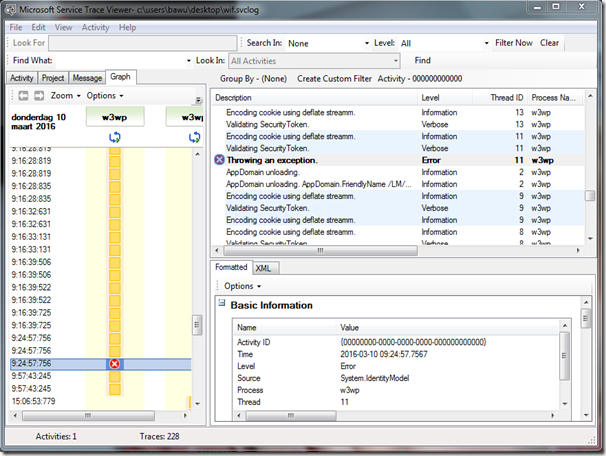The image size is (606, 456).
Task: Click Create Custom Filter
Action: click(x=334, y=79)
